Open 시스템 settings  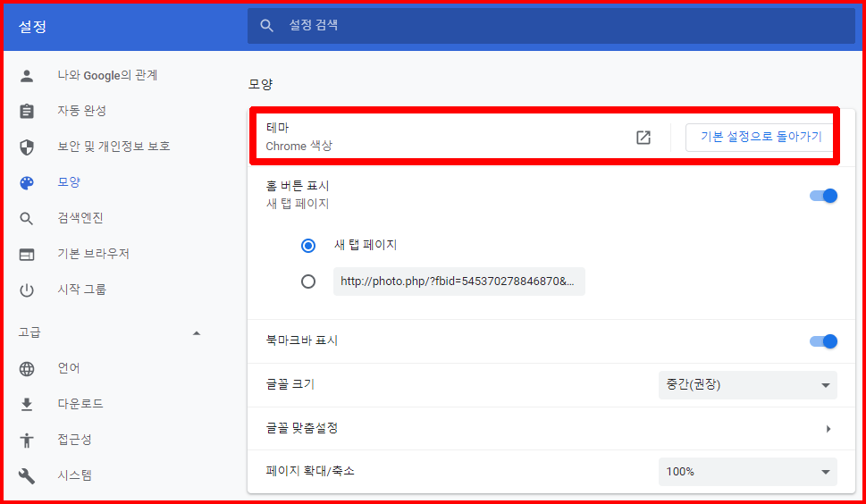(x=74, y=475)
